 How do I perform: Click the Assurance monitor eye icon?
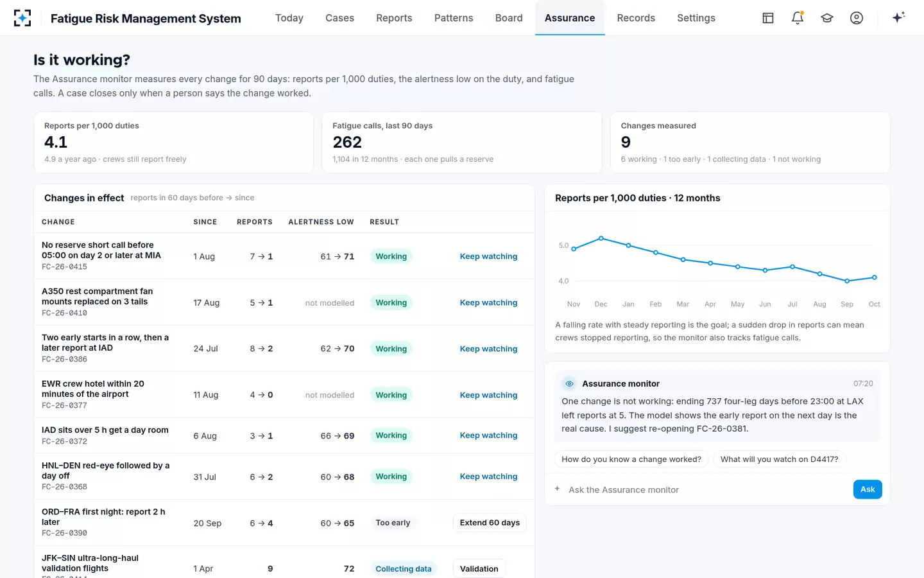569,383
